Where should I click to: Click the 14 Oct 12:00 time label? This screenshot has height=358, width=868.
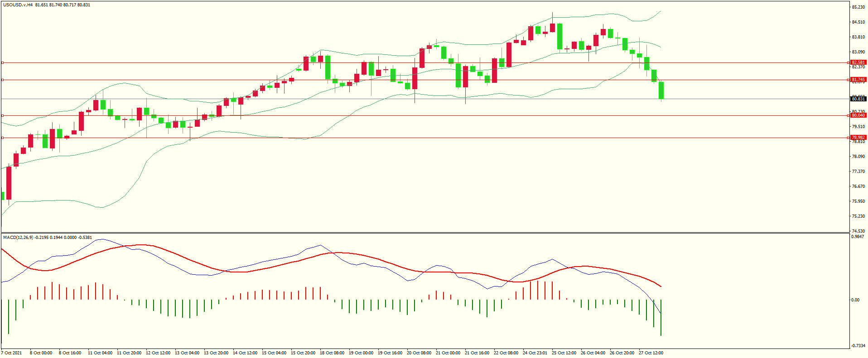tap(245, 353)
